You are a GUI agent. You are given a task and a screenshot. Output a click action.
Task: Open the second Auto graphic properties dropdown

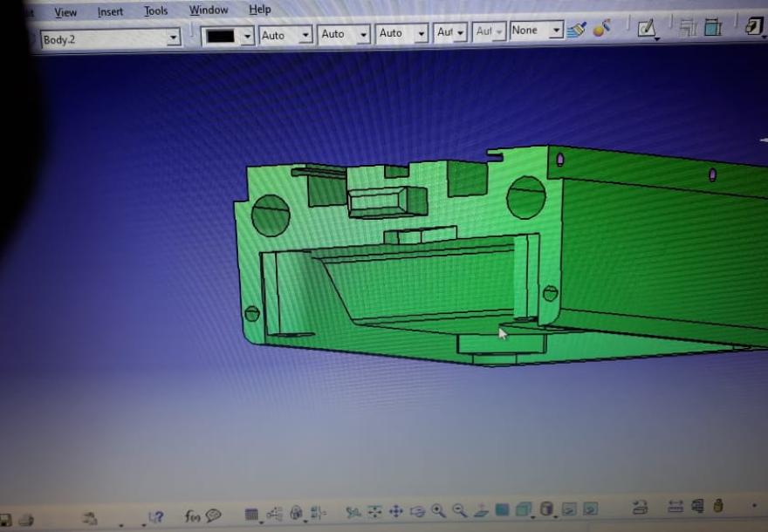[343, 34]
